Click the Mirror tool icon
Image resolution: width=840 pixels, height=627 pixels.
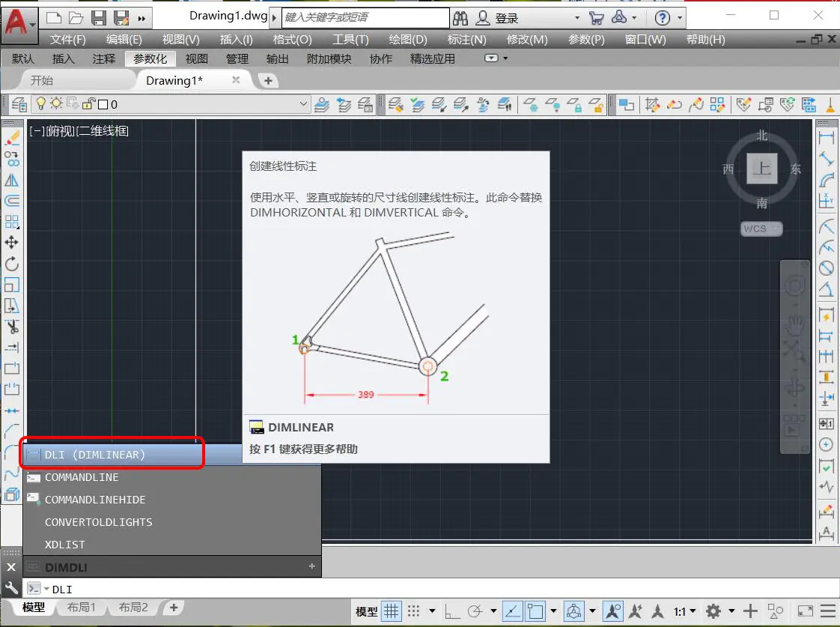tap(11, 180)
